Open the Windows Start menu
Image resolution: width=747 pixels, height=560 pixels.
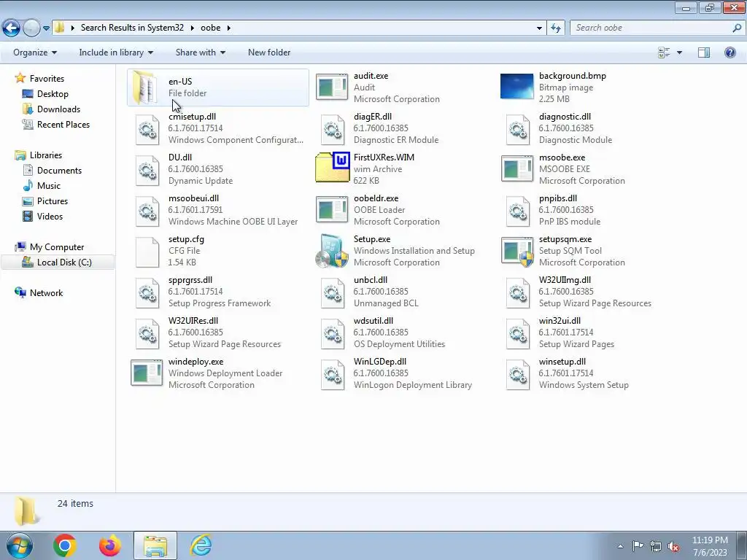(19, 545)
